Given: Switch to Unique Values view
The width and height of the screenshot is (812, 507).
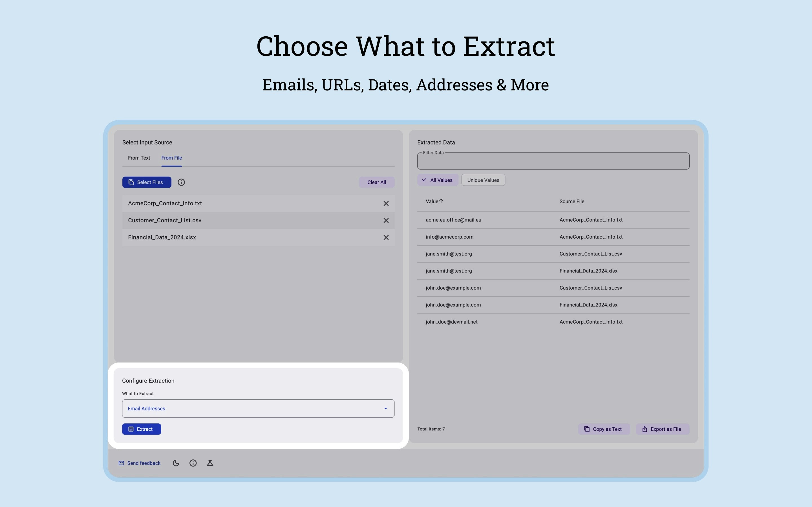Looking at the screenshot, I should (x=483, y=180).
